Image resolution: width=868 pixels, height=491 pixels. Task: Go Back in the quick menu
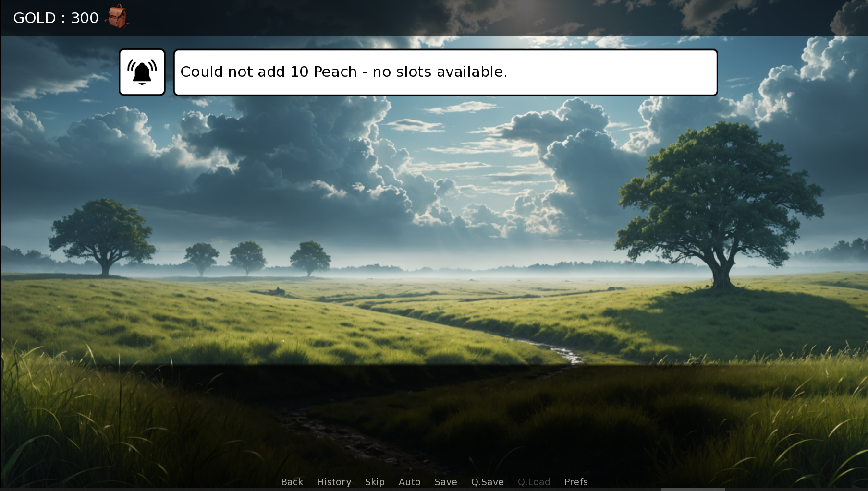coord(292,482)
